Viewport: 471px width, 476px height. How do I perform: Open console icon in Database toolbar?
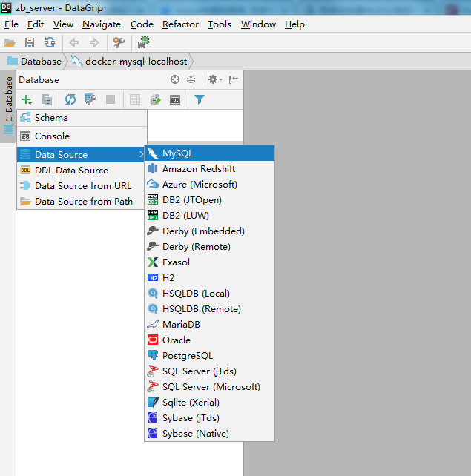click(x=175, y=100)
